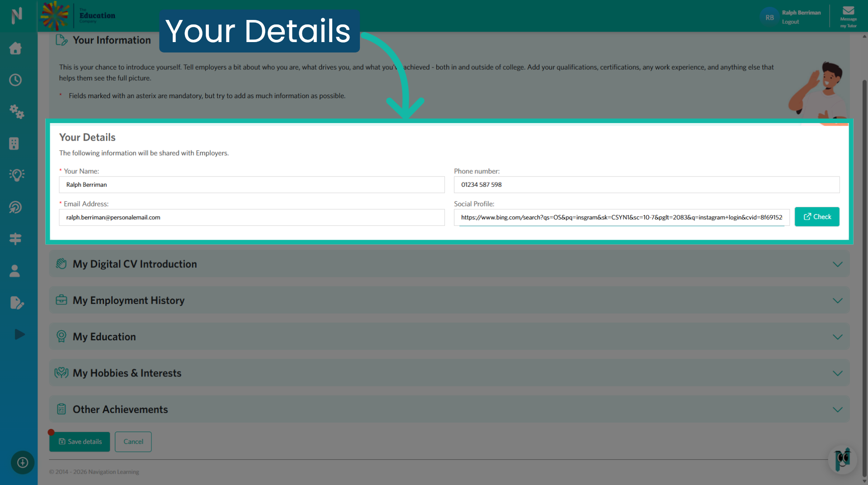This screenshot has height=485, width=868.
Task: Expand My Digital CV Introduction chevron
Action: click(x=837, y=264)
